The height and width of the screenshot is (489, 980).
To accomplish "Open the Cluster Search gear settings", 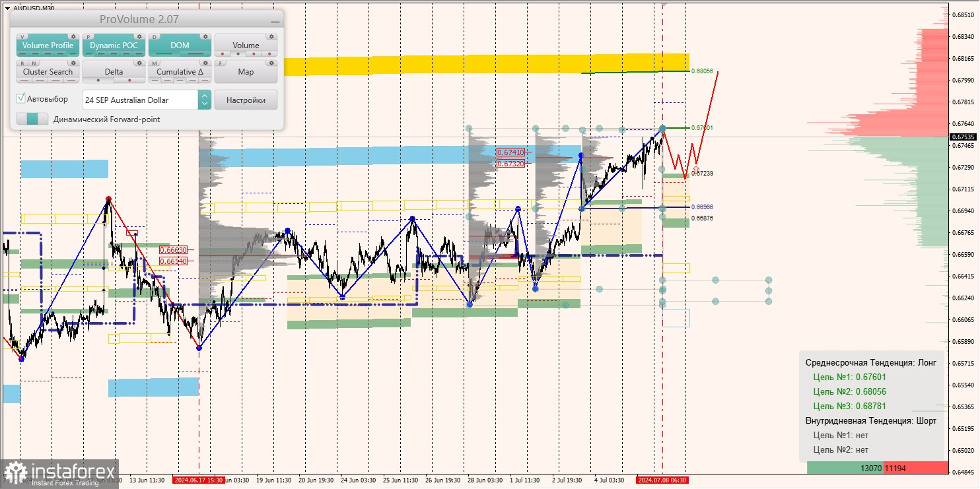I will pyautogui.click(x=73, y=63).
